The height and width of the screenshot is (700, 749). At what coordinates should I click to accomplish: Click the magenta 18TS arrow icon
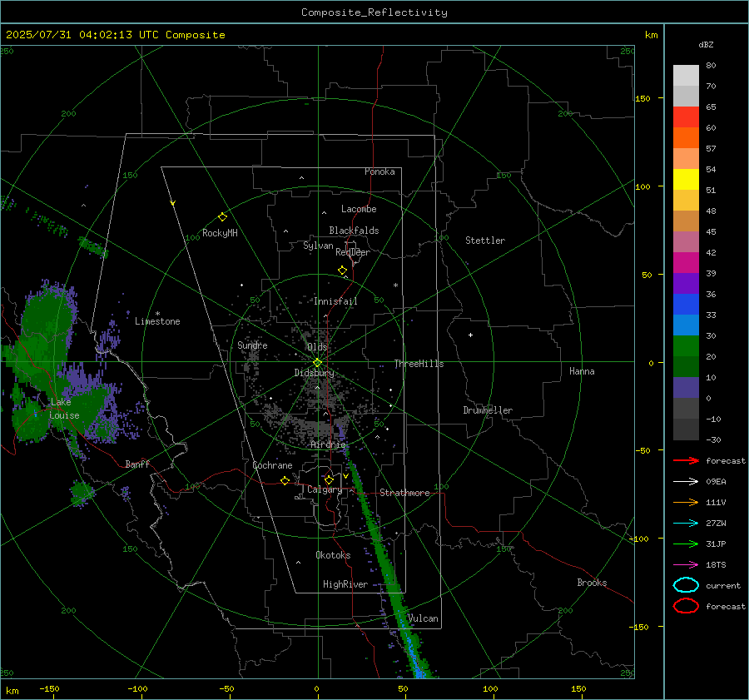[x=686, y=565]
